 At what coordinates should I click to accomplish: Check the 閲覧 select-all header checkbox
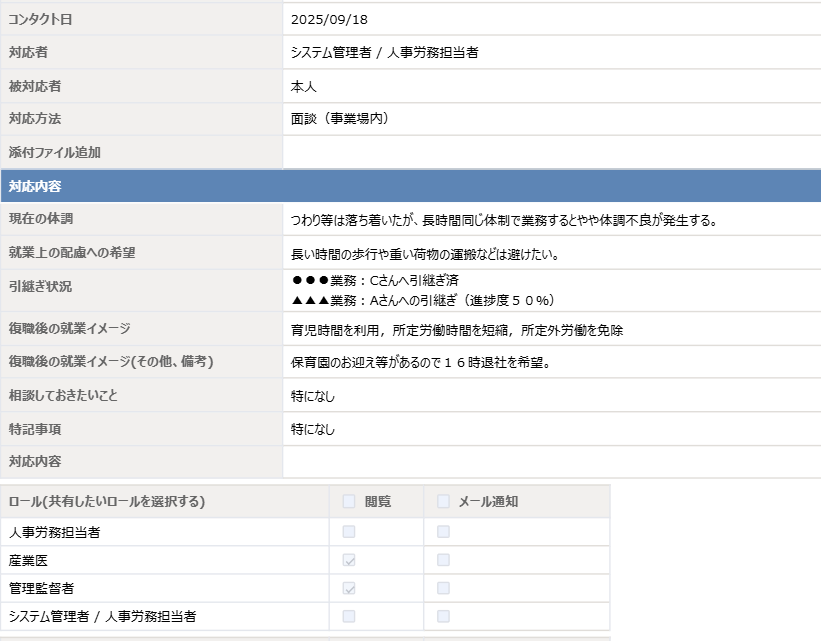pos(347,502)
